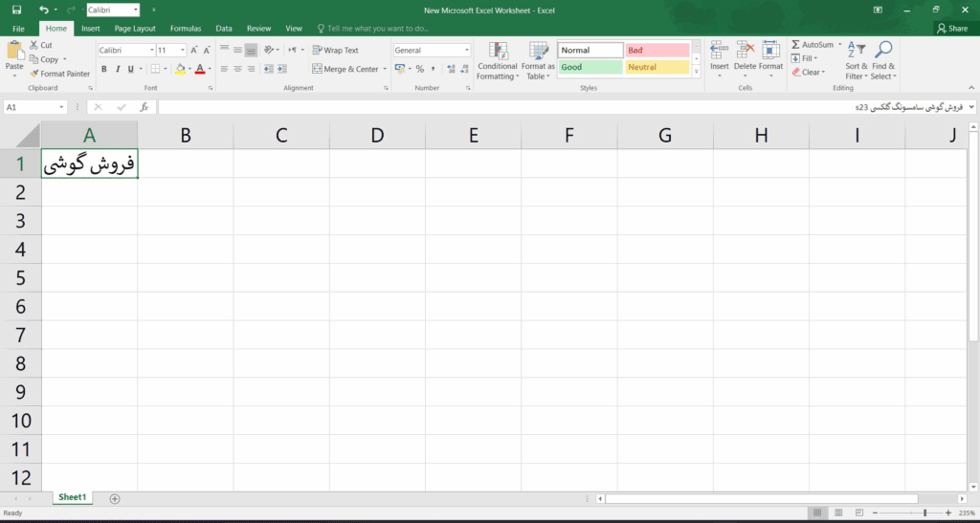Add a new sheet with plus icon

[115, 498]
